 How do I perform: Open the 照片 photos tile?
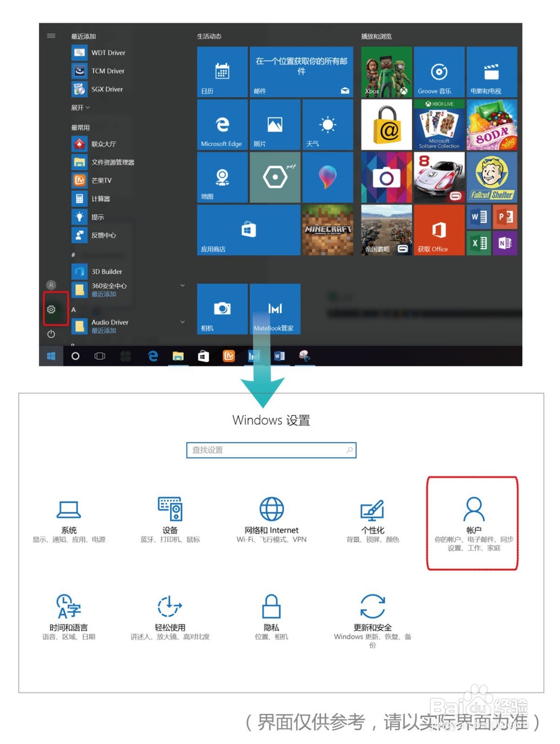pos(274,125)
